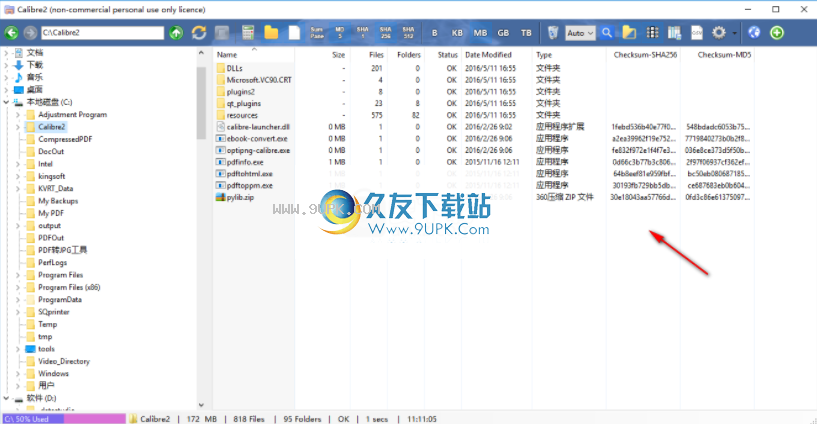Click the tree pane vertical scrollbar
817x424 pixels.
click(201, 103)
